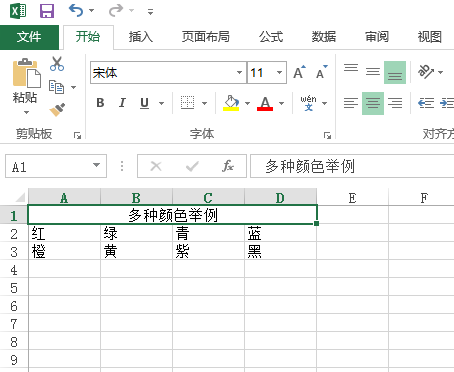Image resolution: width=454 pixels, height=372 pixels.
Task: Click the Redo arrow icon
Action: [115, 11]
